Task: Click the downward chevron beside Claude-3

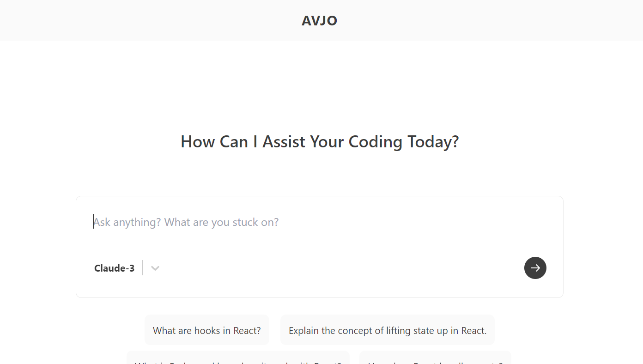Action: pyautogui.click(x=155, y=268)
